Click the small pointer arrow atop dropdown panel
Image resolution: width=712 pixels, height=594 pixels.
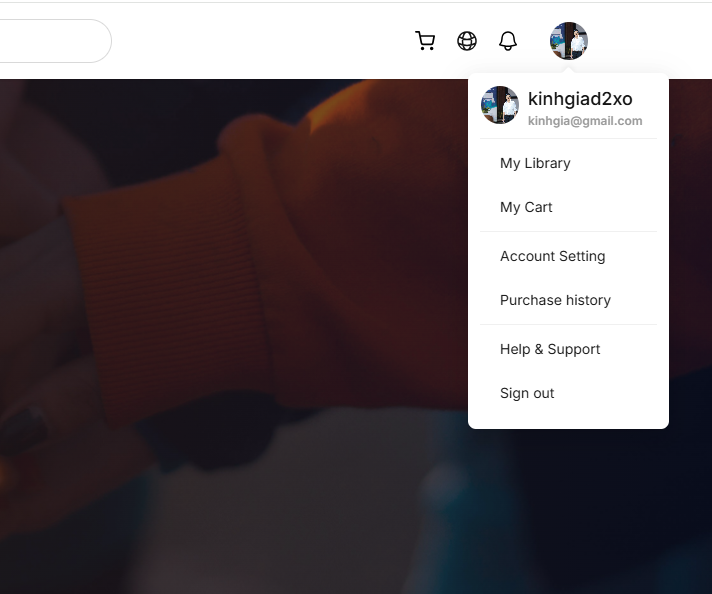tap(569, 70)
